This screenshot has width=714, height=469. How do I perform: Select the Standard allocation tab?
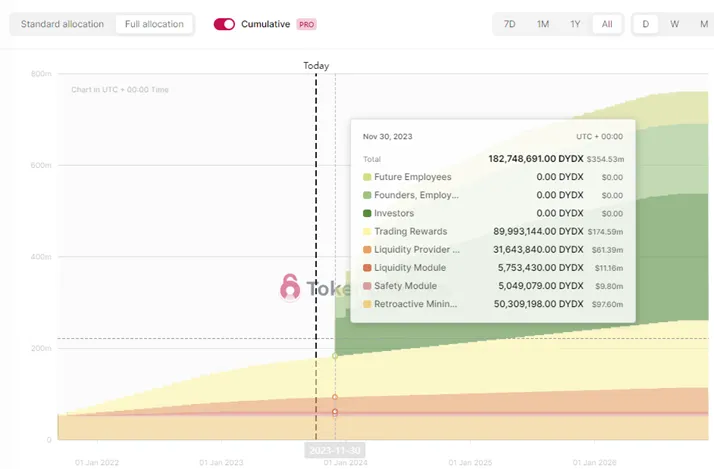(62, 24)
